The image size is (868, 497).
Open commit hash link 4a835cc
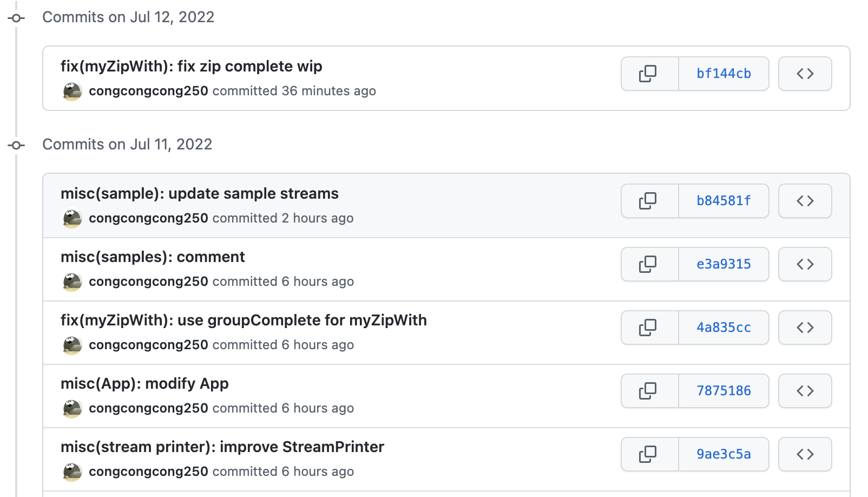point(724,328)
